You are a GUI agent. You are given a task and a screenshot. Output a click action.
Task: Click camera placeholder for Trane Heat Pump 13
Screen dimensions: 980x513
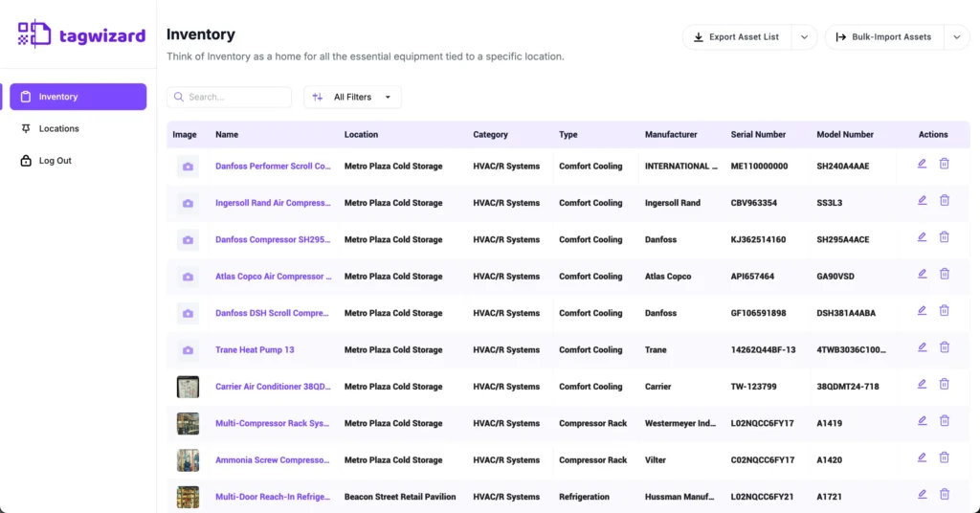click(188, 350)
